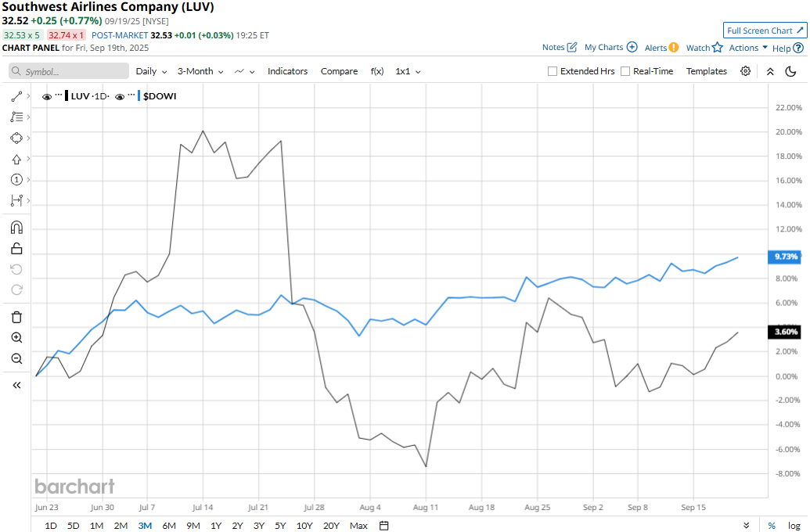
Task: Select the price range measure tool
Action: tap(16, 199)
